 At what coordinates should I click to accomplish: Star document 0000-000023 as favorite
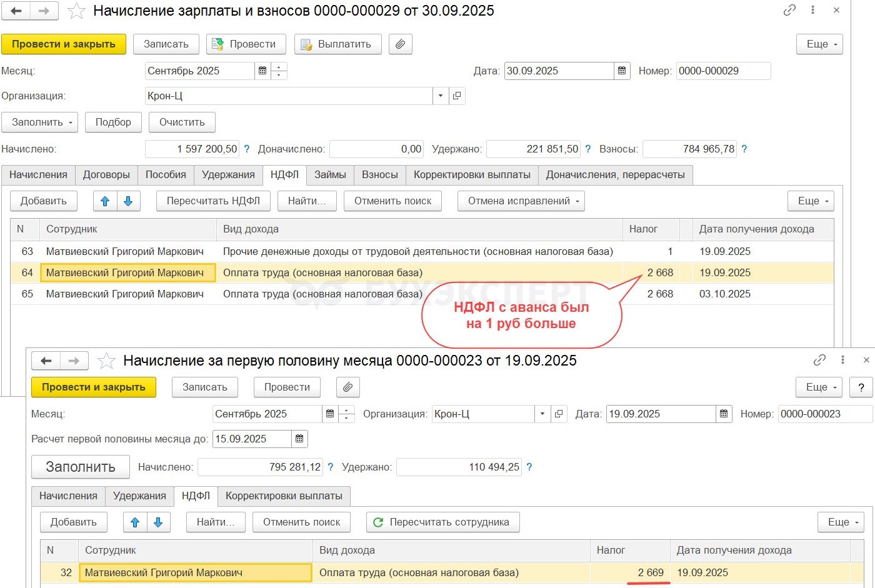[x=106, y=361]
